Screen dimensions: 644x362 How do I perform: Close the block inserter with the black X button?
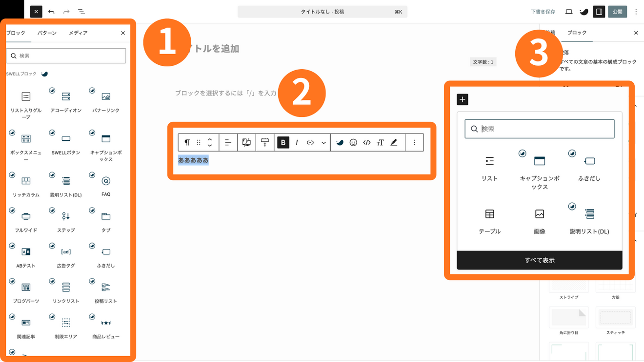(x=36, y=12)
